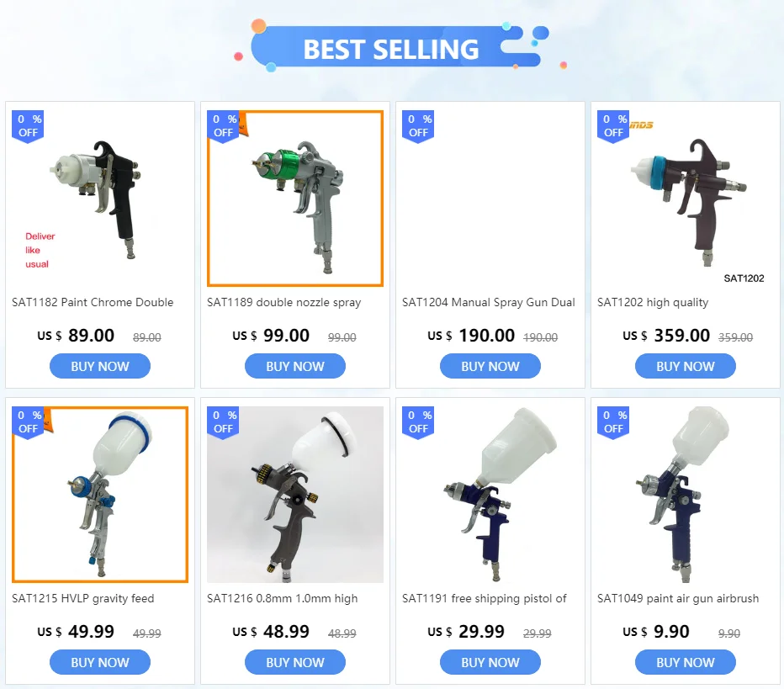Open the green SAT1189 spray gun image
This screenshot has height=689, width=784.
pyautogui.click(x=295, y=199)
